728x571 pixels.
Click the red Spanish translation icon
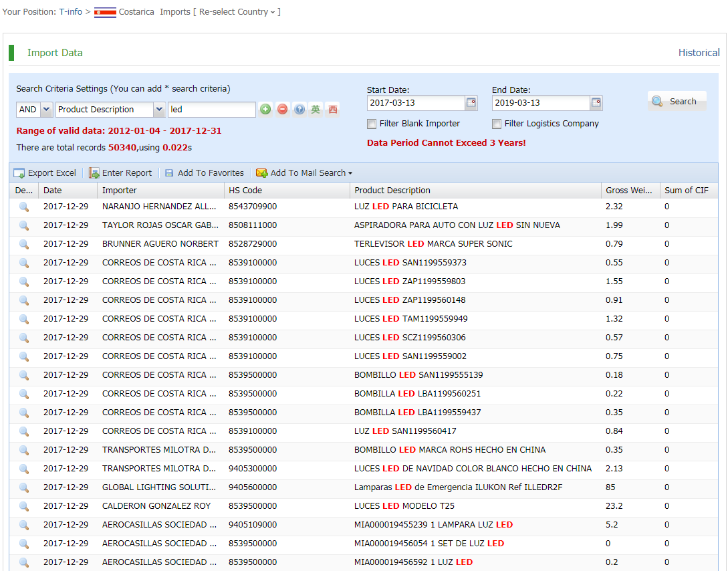coord(332,110)
